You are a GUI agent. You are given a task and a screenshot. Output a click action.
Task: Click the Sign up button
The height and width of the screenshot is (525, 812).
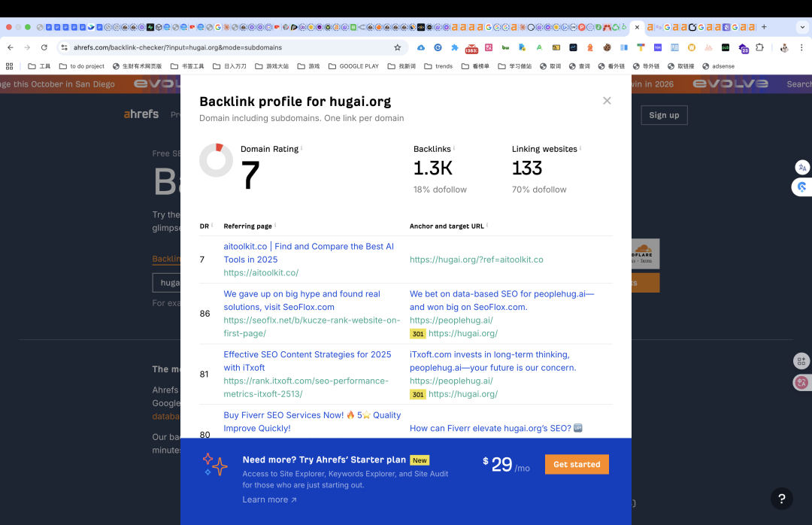tap(664, 115)
